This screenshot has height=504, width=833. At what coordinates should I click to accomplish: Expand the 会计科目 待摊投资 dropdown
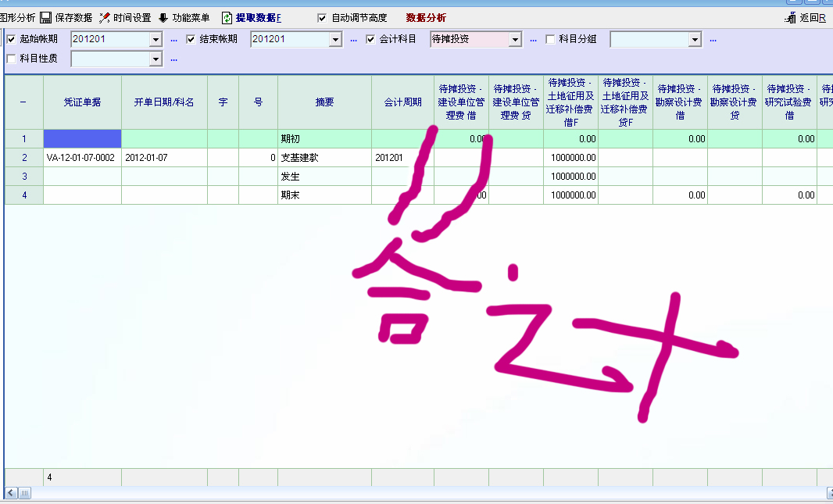click(x=515, y=39)
